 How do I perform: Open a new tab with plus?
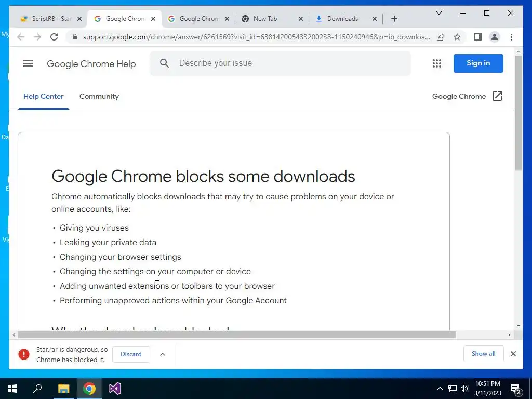pos(394,19)
